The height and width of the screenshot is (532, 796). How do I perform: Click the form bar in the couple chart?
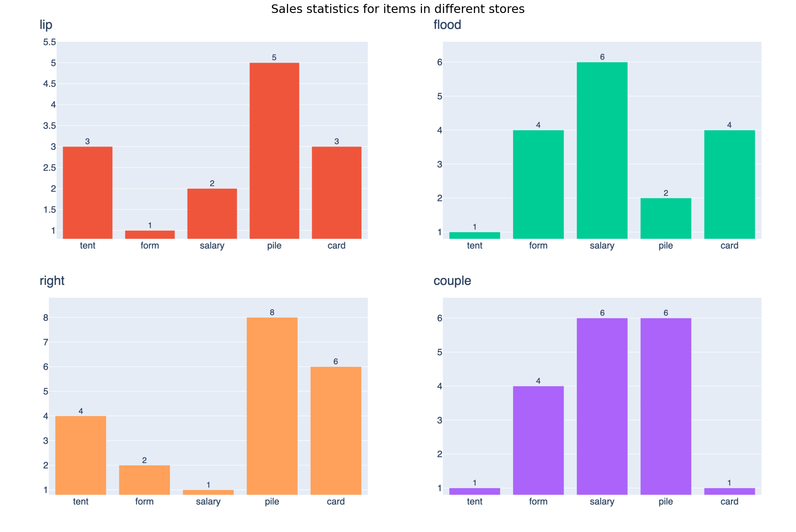tap(538, 440)
